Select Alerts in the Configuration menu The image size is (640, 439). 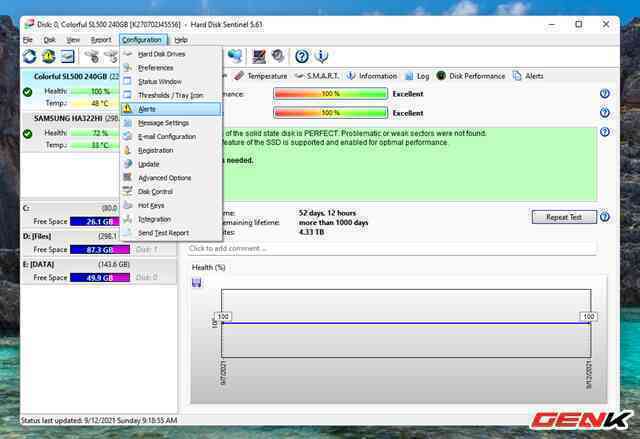pyautogui.click(x=171, y=109)
